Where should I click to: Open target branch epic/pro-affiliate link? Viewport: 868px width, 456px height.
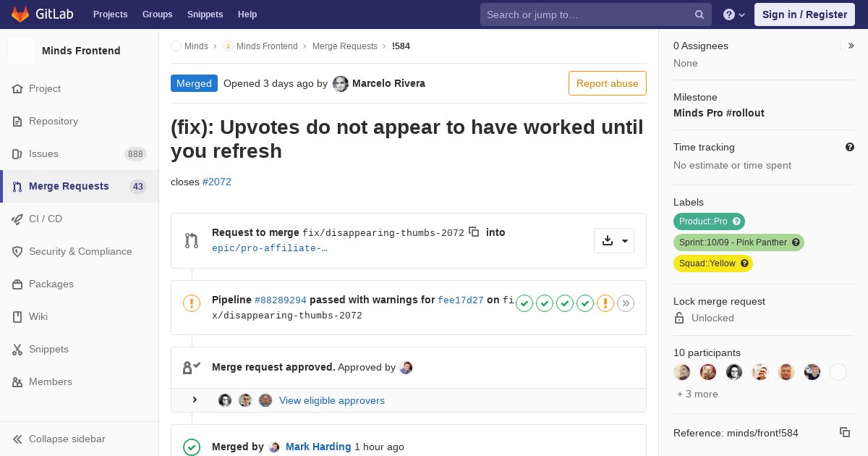[x=269, y=248]
